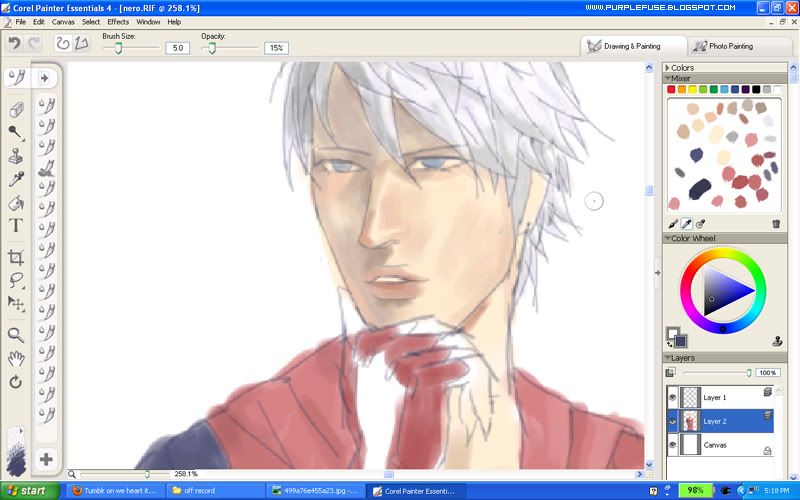Select the Dodge tool with pin icon

click(x=16, y=133)
